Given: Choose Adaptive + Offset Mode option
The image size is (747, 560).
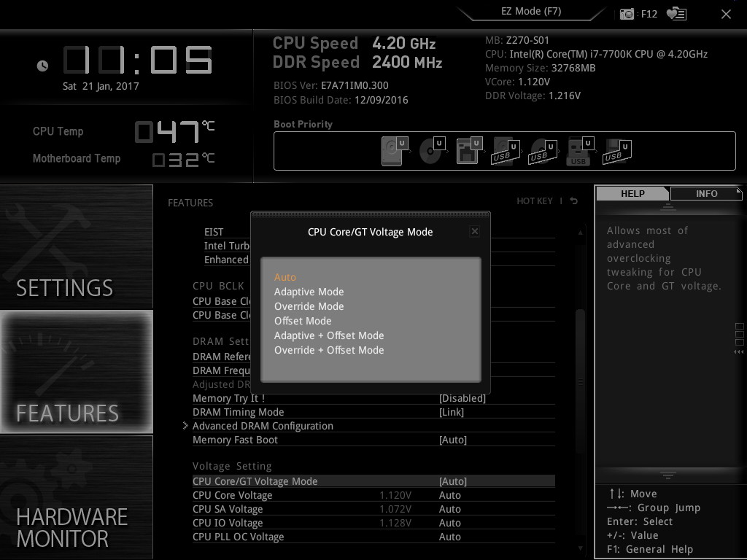Looking at the screenshot, I should (329, 335).
